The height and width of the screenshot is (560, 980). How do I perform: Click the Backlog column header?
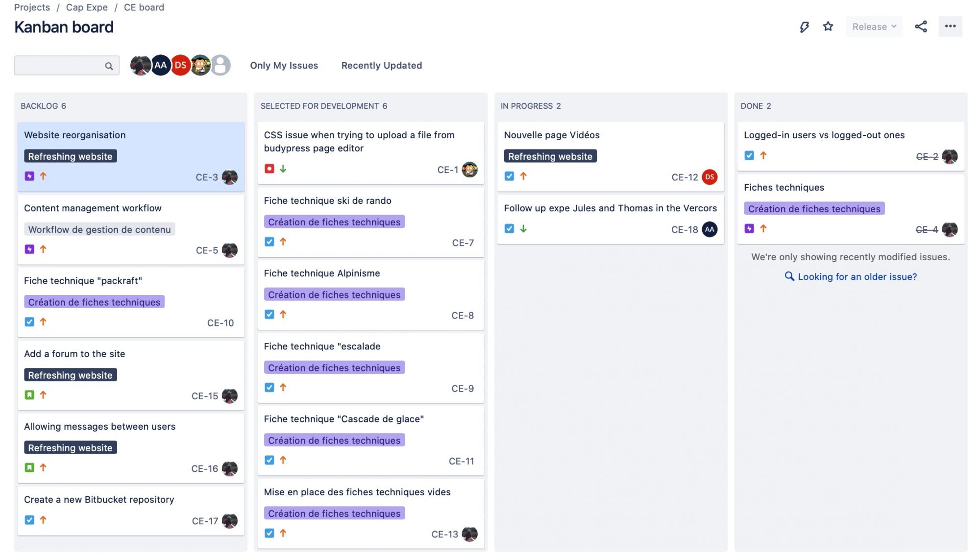coord(43,106)
